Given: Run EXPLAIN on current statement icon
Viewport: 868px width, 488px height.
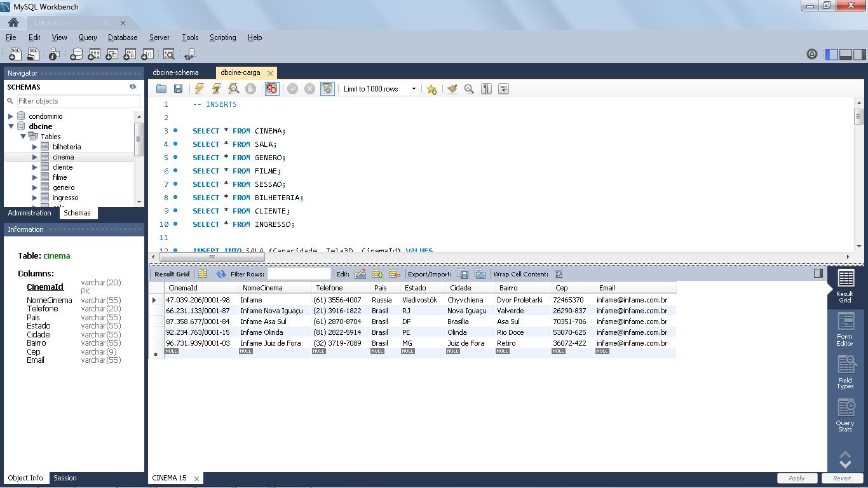Looking at the screenshot, I should (234, 89).
